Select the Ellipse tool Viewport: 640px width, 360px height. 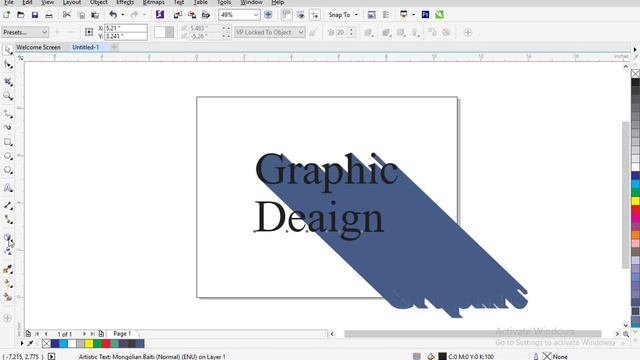pyautogui.click(x=7, y=156)
